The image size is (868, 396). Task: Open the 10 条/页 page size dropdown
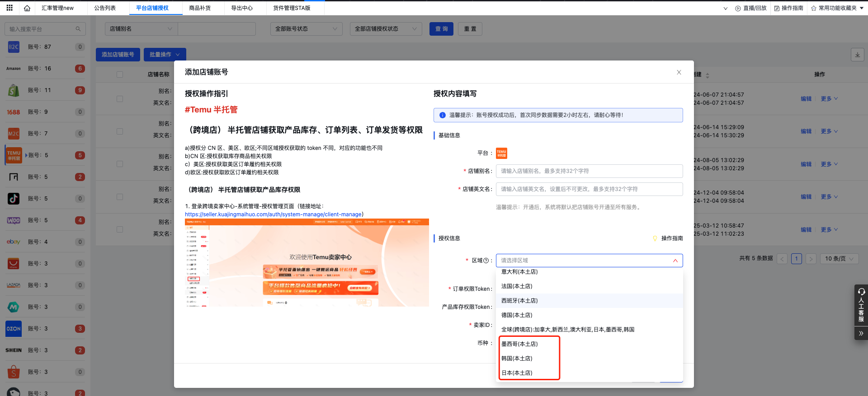840,259
